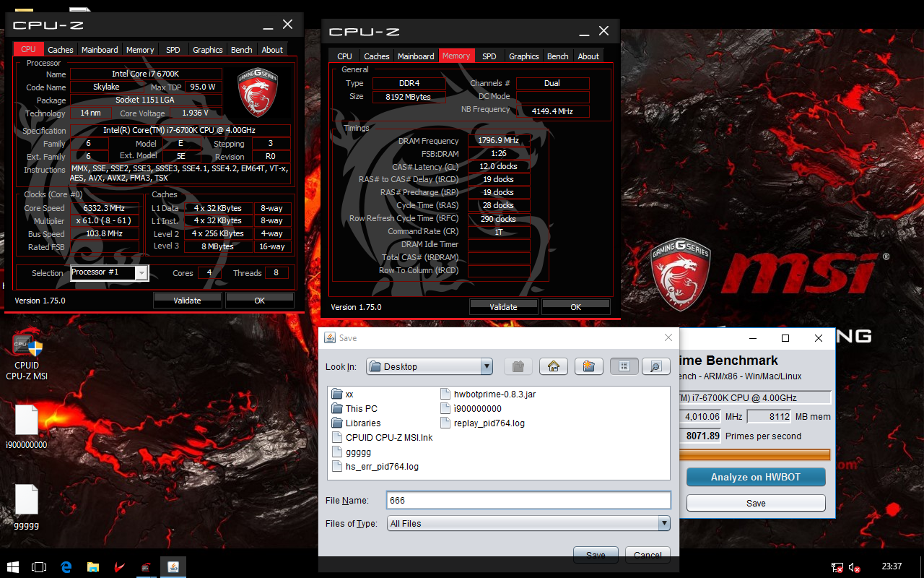Select Libraries folder in file list
Screen dimensions: 924x578
tap(356, 423)
